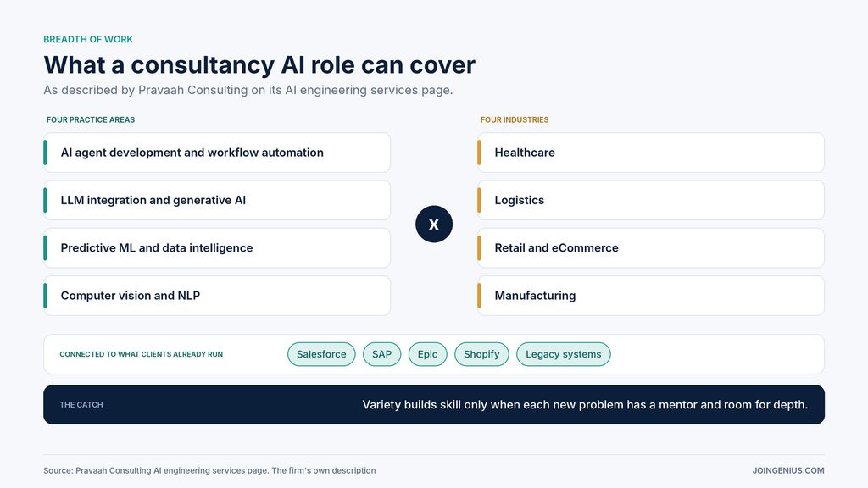Click the Source footnote text
868x488 pixels.
pos(209,470)
